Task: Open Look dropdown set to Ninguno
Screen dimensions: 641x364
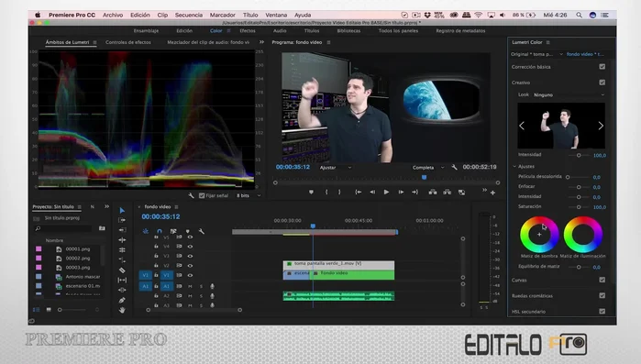Action: click(x=569, y=94)
